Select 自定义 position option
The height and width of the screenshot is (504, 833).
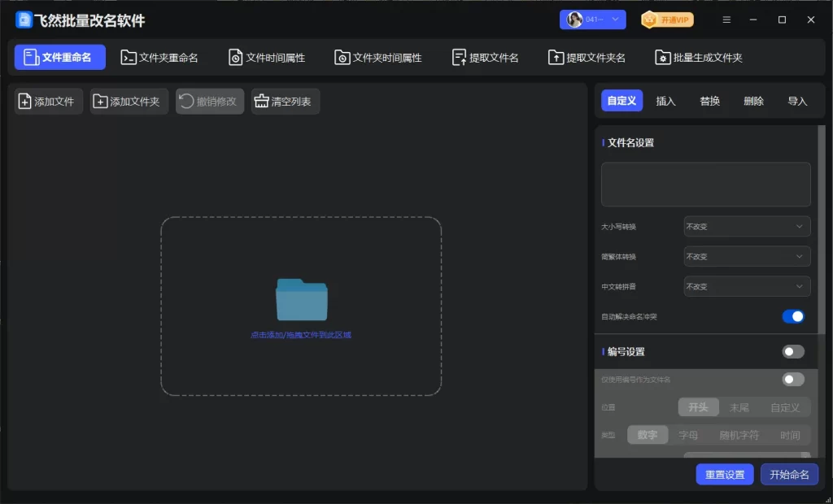[785, 407]
